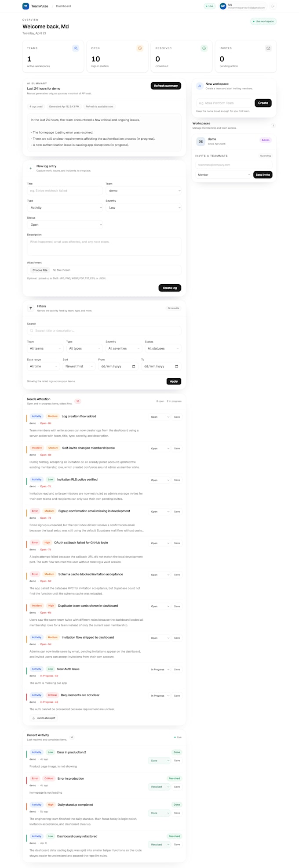
Task: Open the Newest first sort dropdown
Action: tap(79, 366)
